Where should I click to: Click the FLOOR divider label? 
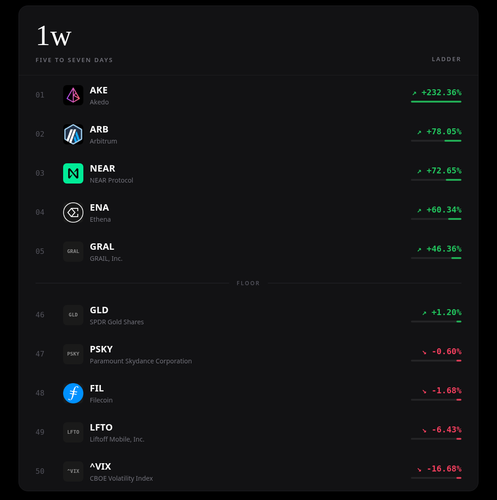[248, 283]
